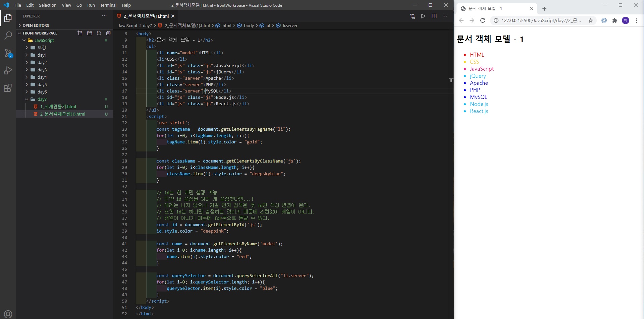
Task: Click New File icon in FRONTWORKSPACE header
Action: [x=80, y=33]
